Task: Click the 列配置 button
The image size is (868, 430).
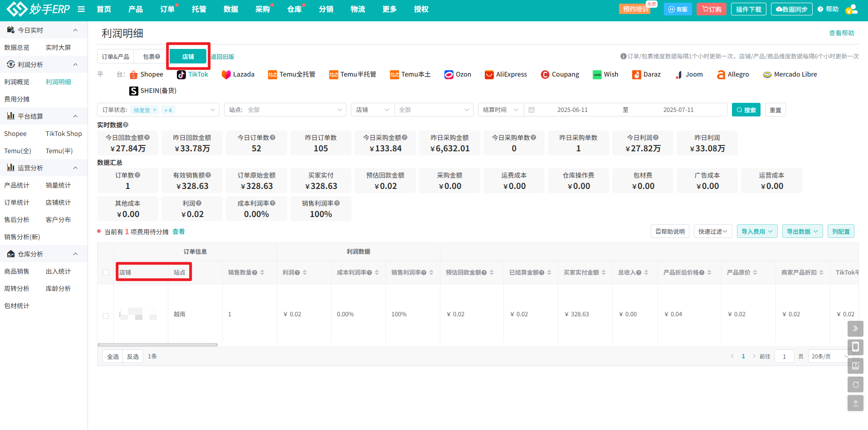Action: [841, 232]
